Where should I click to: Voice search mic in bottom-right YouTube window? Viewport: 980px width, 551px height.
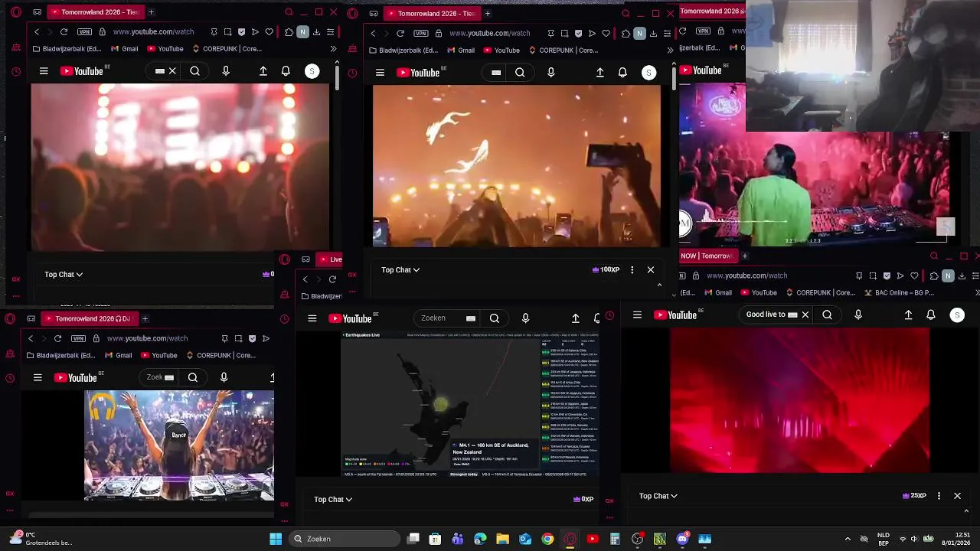click(857, 315)
